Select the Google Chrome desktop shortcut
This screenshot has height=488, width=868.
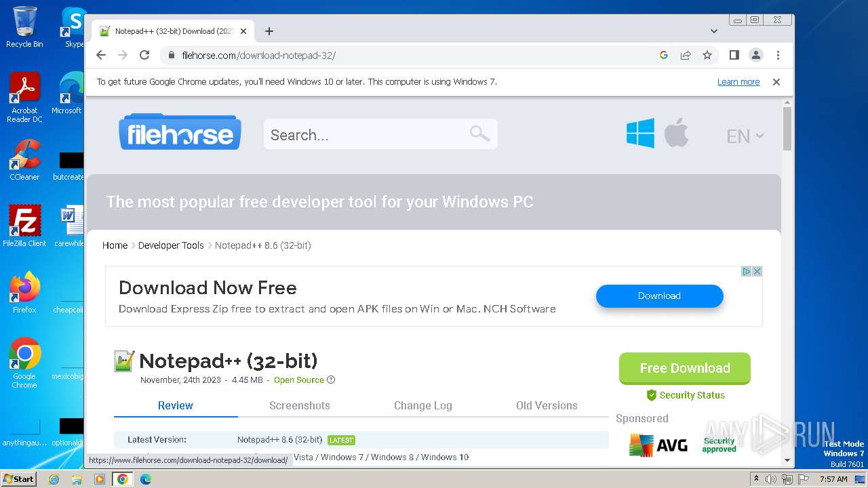24,363
